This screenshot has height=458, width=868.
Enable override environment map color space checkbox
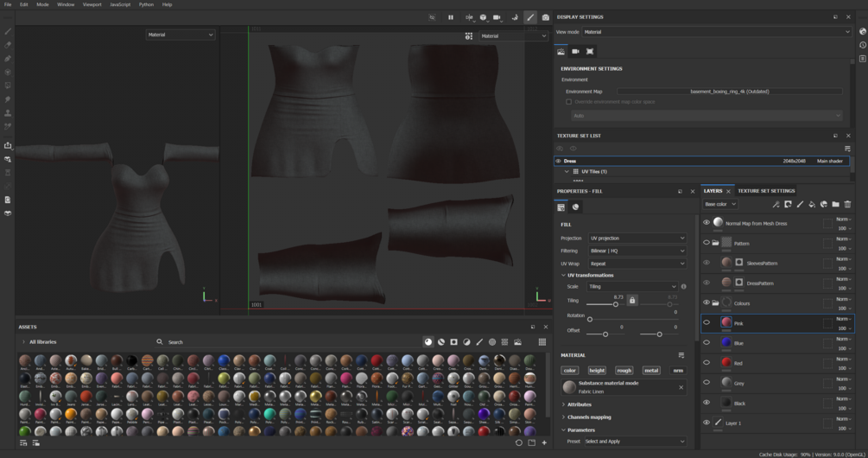tap(568, 102)
